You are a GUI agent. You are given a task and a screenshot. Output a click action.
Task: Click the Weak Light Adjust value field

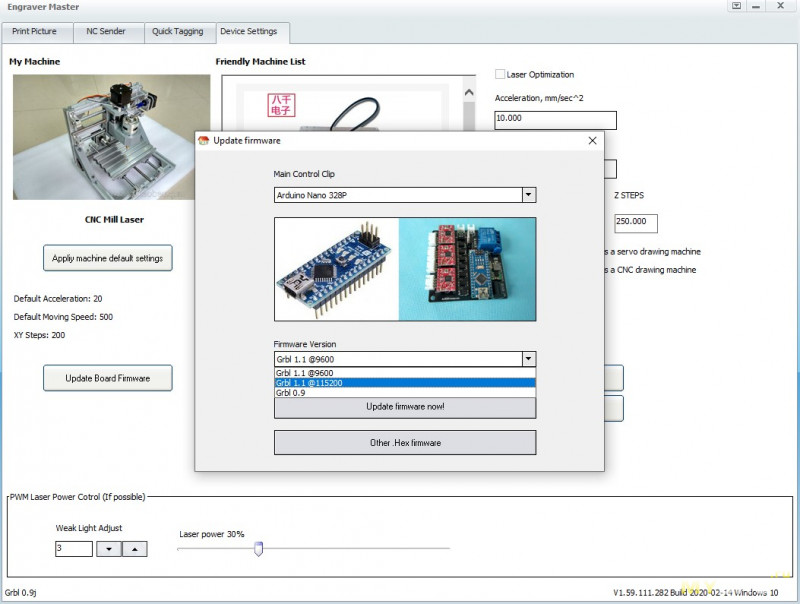(74, 549)
